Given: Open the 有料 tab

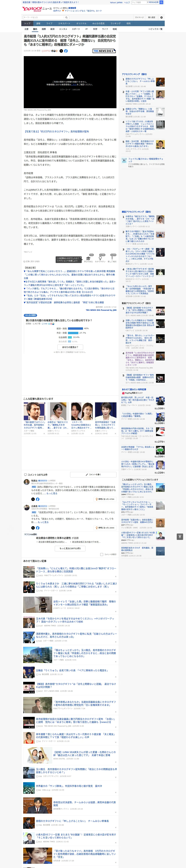Looking at the screenshot, I should pyautogui.click(x=128, y=24).
